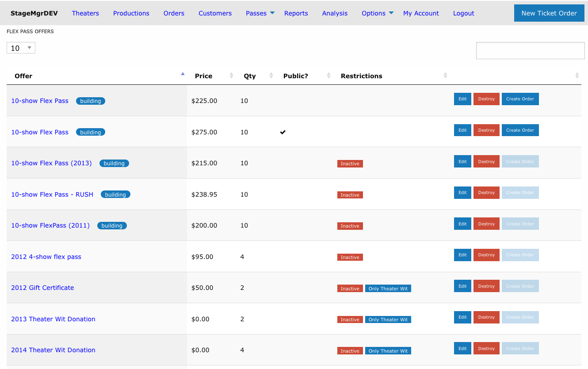
Task: Sort by the last unlabeled actions column
Action: (x=577, y=76)
